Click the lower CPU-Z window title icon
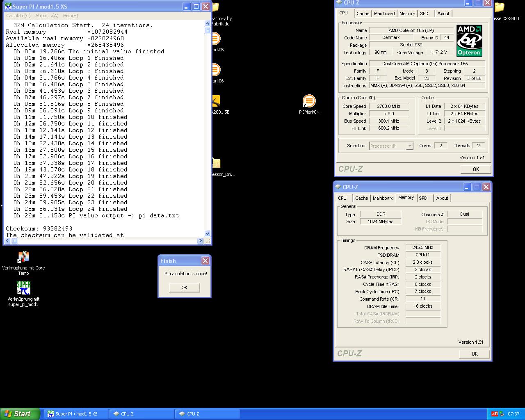 pyautogui.click(x=338, y=187)
